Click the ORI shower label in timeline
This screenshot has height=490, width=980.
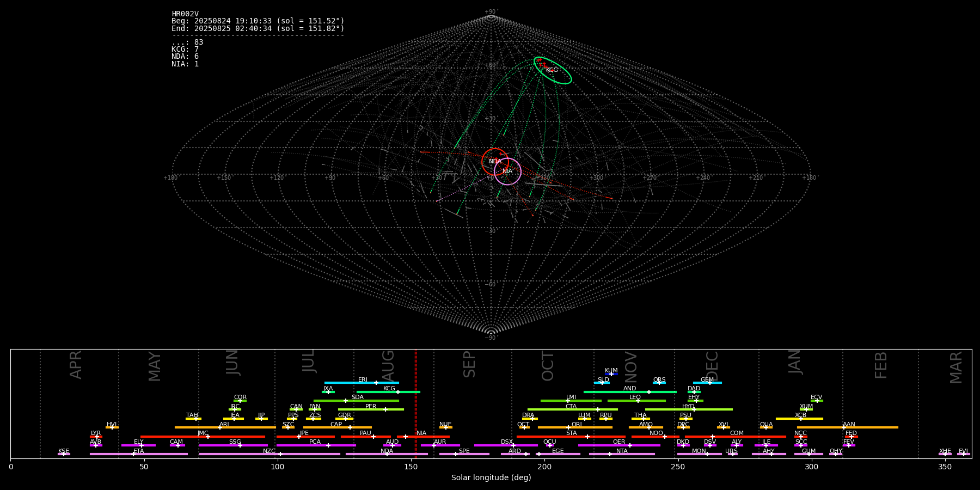click(577, 425)
